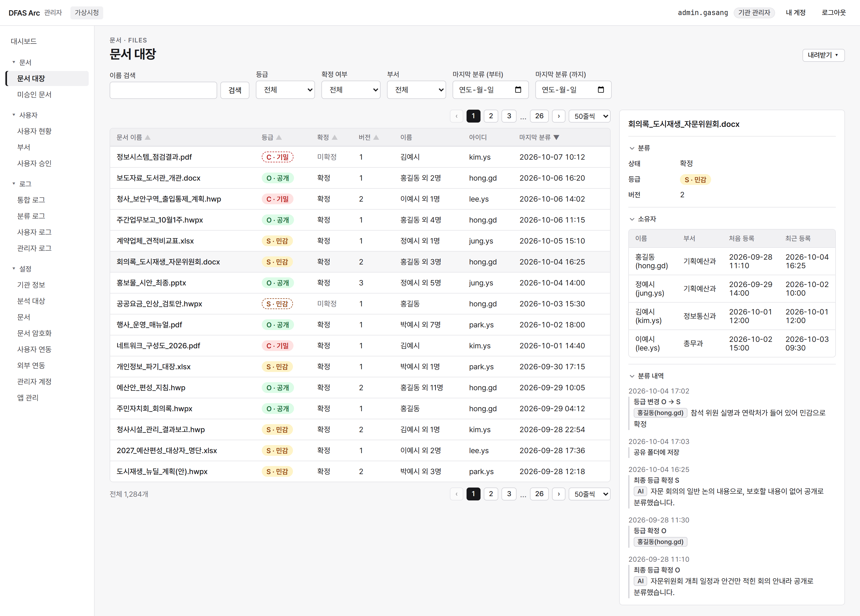Open the 등급 filter dropdown
The width and height of the screenshot is (860, 616).
(285, 90)
